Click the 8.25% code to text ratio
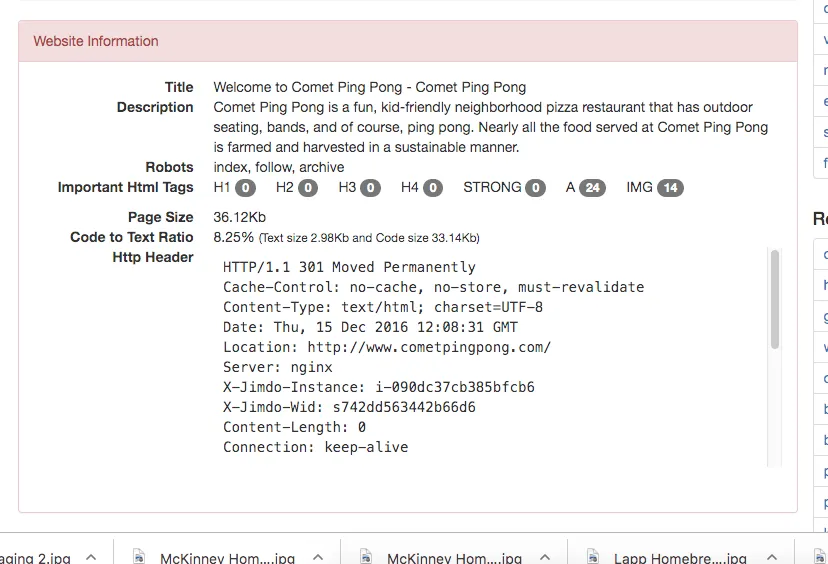828x564 pixels. click(233, 238)
